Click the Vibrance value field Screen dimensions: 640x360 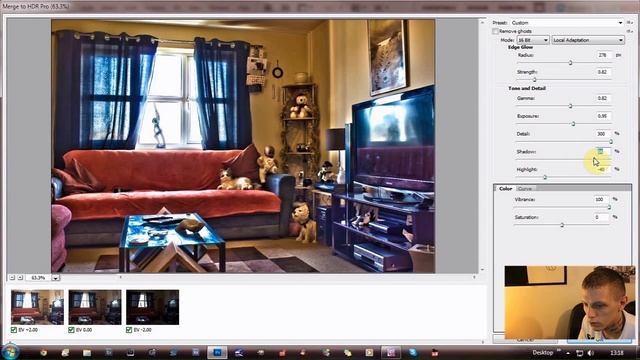[x=601, y=199]
